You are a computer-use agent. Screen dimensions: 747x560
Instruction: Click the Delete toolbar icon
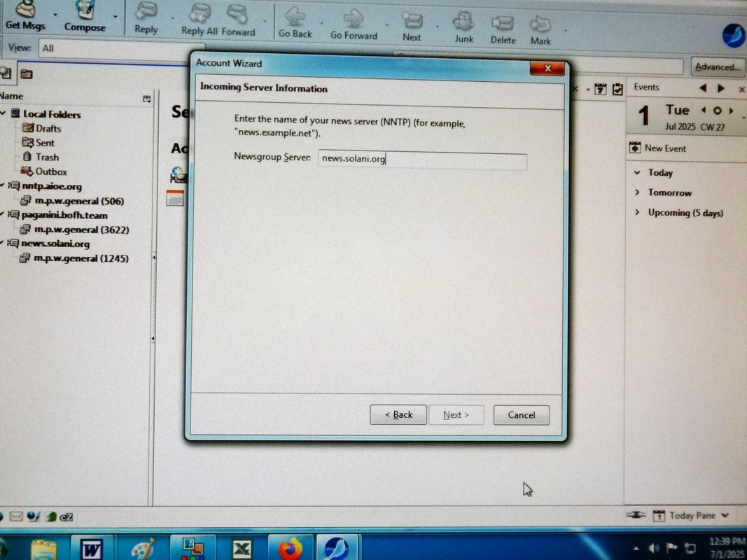(503, 29)
